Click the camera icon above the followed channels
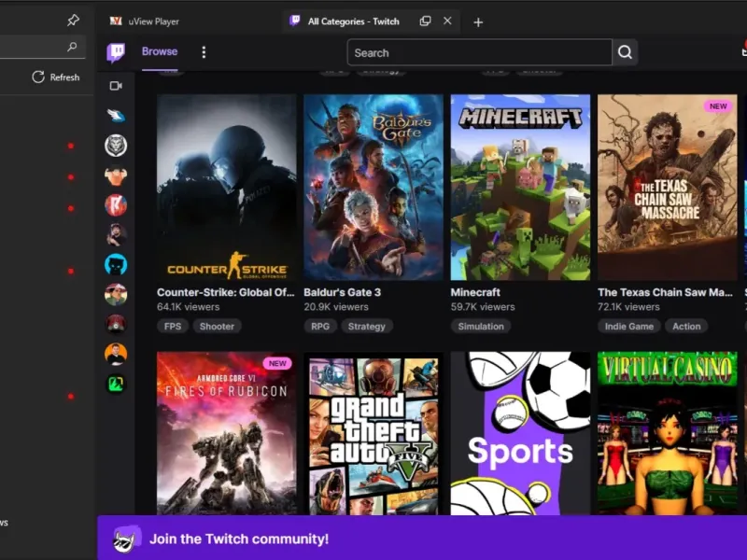 116,86
